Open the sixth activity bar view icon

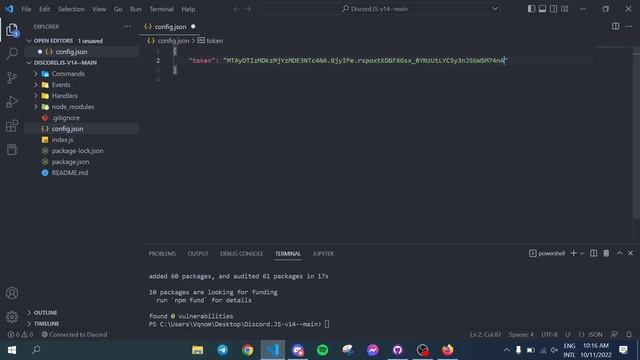click(x=12, y=149)
